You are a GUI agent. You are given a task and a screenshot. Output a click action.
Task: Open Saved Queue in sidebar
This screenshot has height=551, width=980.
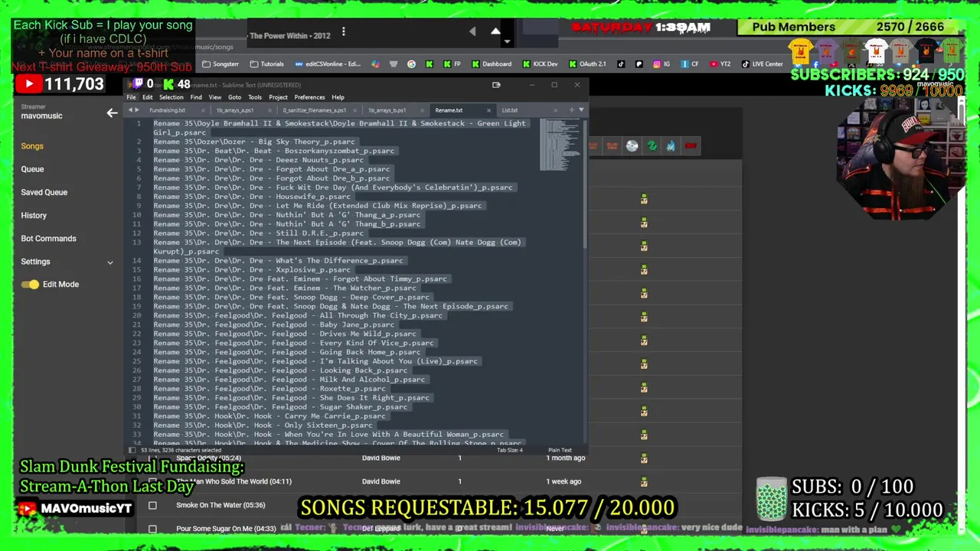44,192
